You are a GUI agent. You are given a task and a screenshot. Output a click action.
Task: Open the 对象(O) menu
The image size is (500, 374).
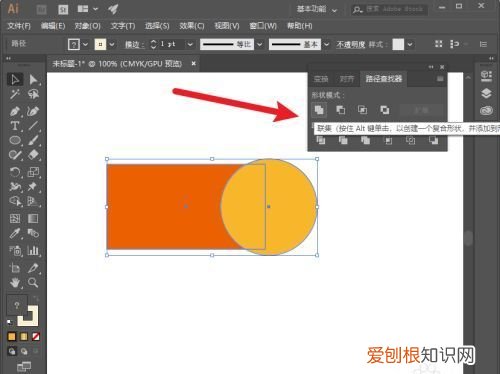87,26
